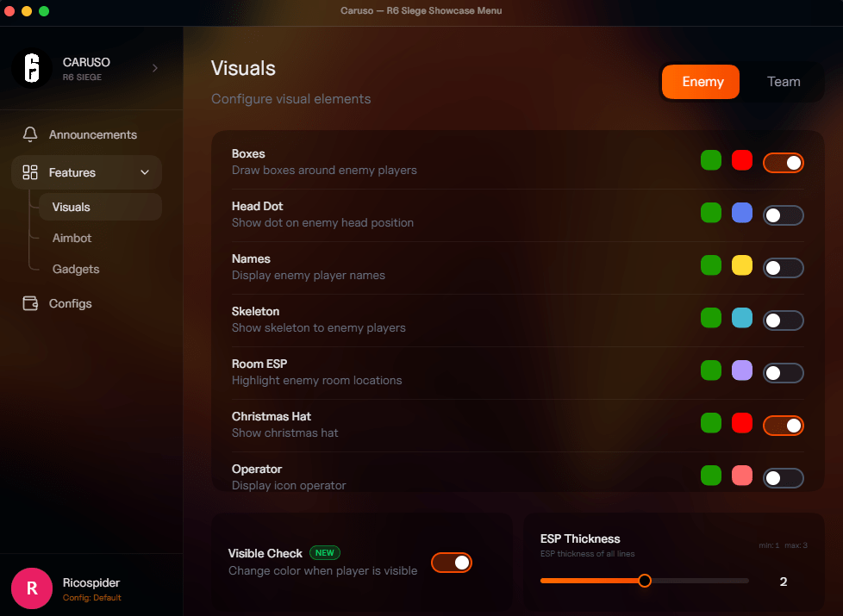
Task: Click the Features grid icon
Action: point(30,172)
